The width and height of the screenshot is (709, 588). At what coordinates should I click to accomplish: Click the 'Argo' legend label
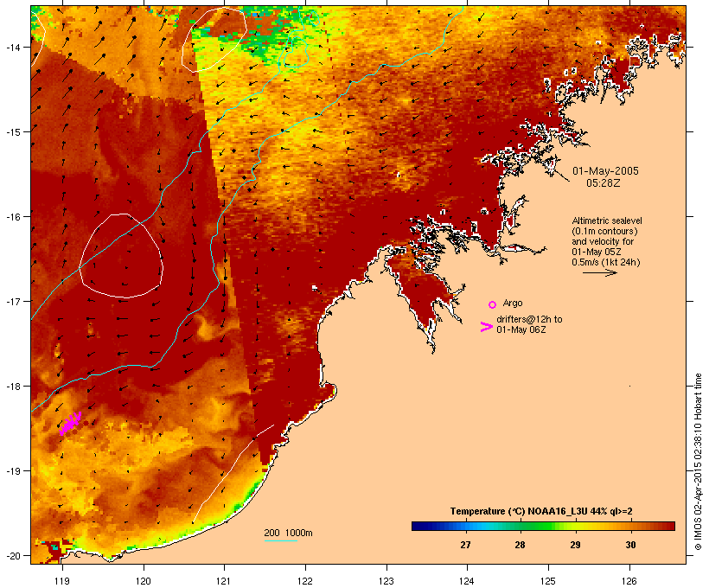[x=513, y=303]
